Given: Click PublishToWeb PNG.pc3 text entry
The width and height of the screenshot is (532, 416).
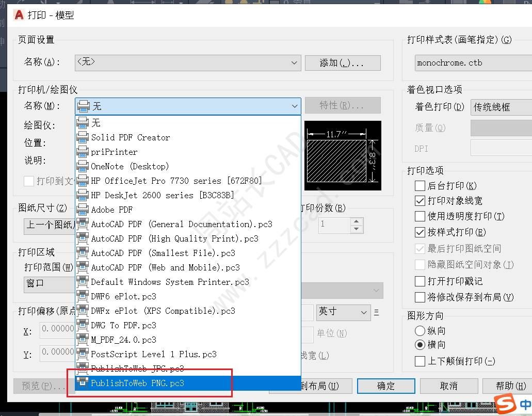Looking at the screenshot, I should pos(137,383).
